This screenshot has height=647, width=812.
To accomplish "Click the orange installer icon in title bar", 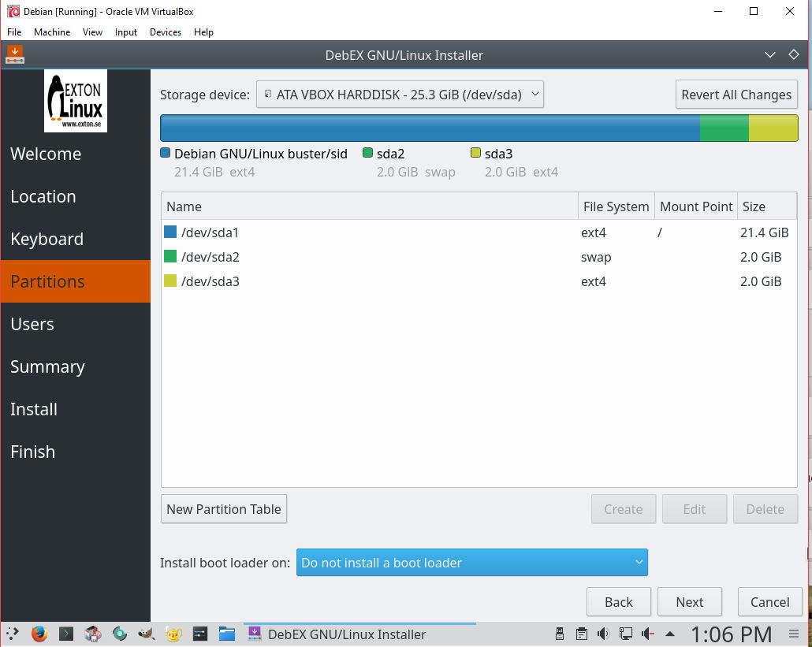I will pyautogui.click(x=14, y=55).
